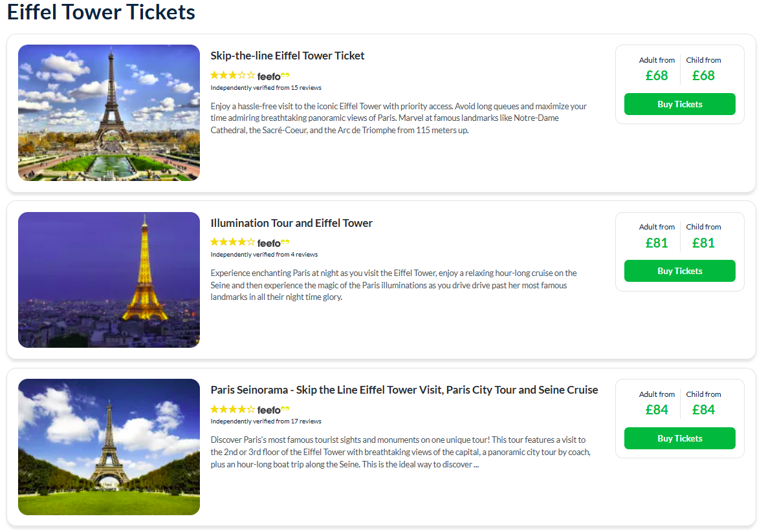The height and width of the screenshot is (532, 766).
Task: Open the Skip-the-line Eiffel Tower Ticket title
Action: (287, 56)
